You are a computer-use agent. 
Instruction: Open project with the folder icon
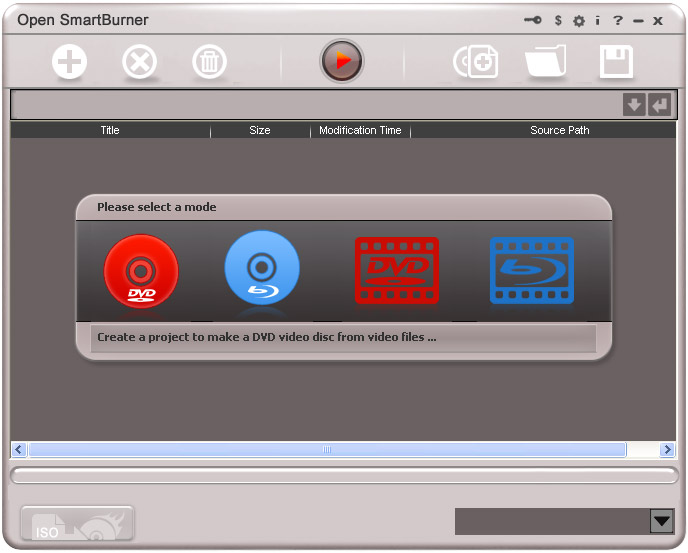546,63
